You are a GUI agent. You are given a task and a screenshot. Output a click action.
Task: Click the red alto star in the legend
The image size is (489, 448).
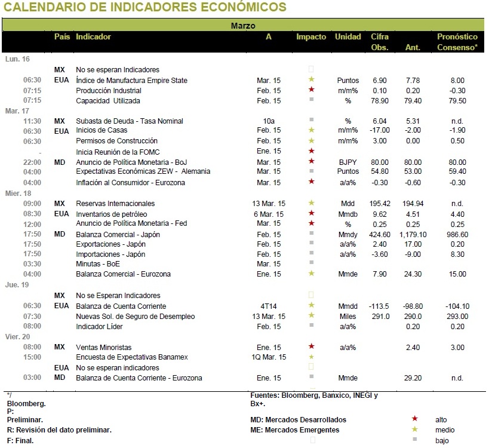pos(414,419)
